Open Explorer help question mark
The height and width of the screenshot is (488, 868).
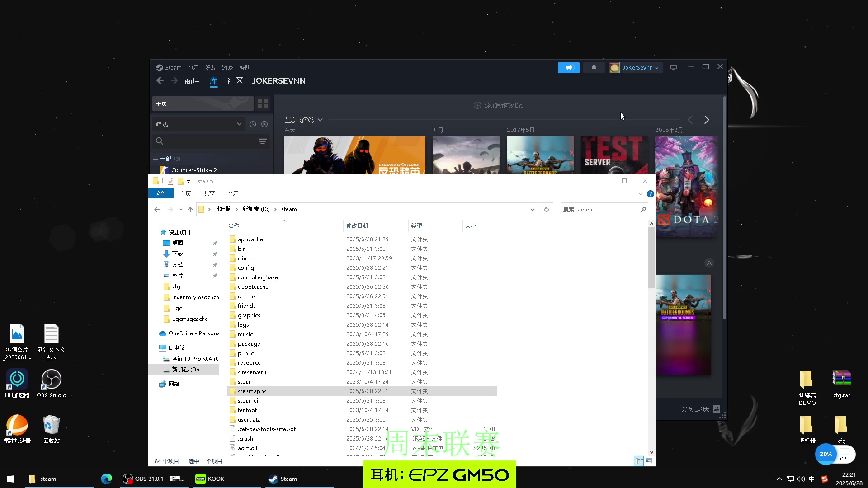click(650, 194)
